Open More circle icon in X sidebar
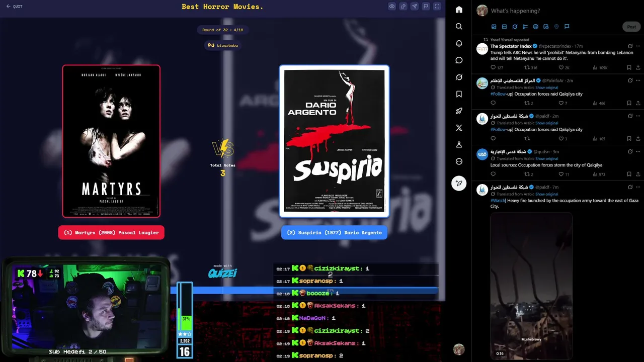644x362 pixels. 459,161
